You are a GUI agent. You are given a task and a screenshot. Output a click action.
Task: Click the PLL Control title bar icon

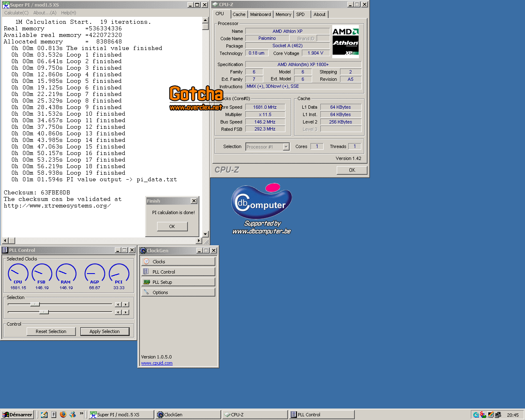(5, 250)
